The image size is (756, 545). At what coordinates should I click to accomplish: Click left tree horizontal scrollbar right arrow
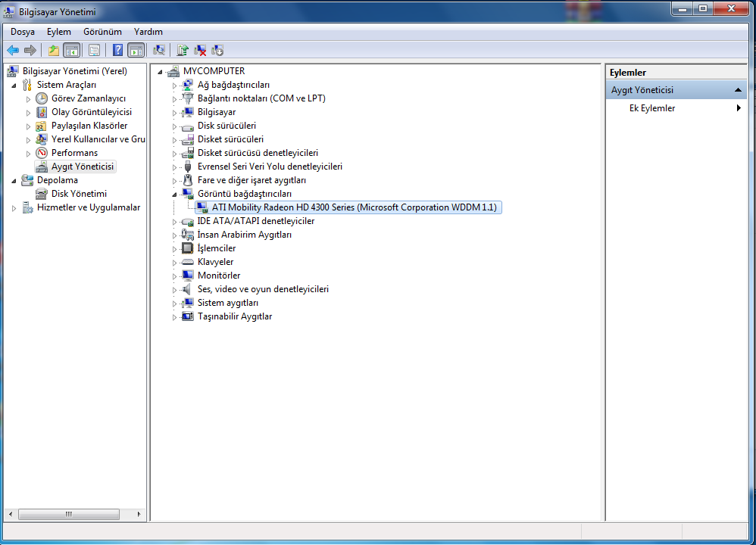tap(139, 514)
